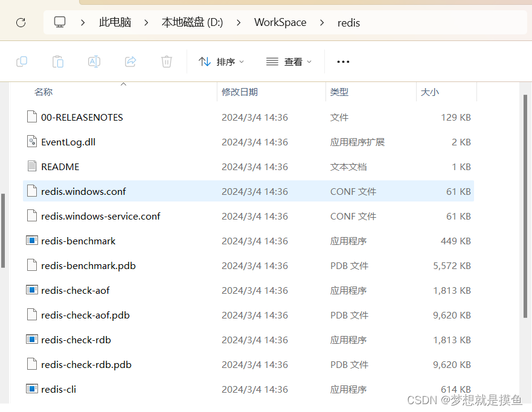Click the delete trash icon
The height and width of the screenshot is (412, 532).
point(166,62)
